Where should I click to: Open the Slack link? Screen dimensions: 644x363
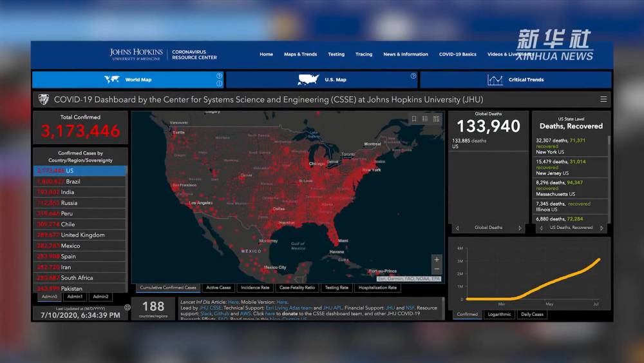click(x=206, y=313)
